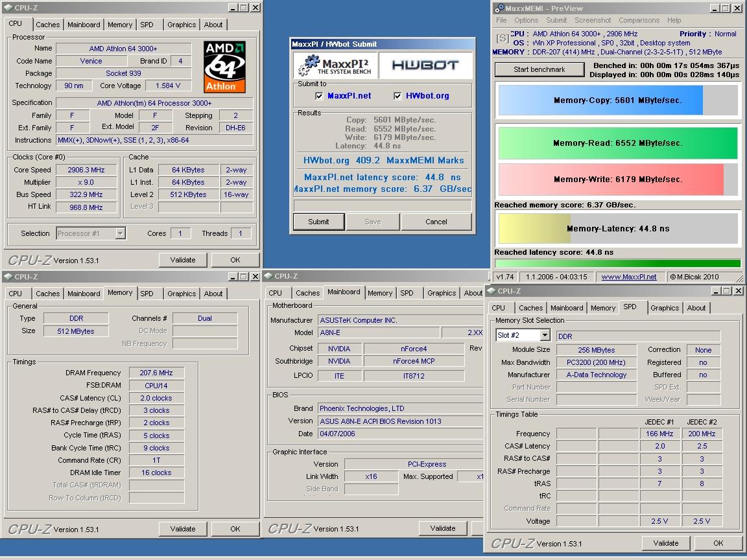Click CPU-Z title icon in SPD window
The image size is (747, 560).
(491, 291)
